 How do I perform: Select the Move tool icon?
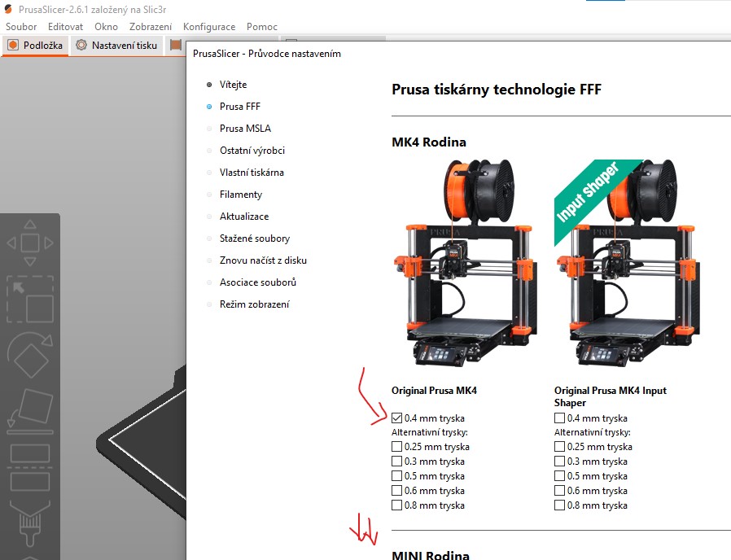(x=29, y=243)
